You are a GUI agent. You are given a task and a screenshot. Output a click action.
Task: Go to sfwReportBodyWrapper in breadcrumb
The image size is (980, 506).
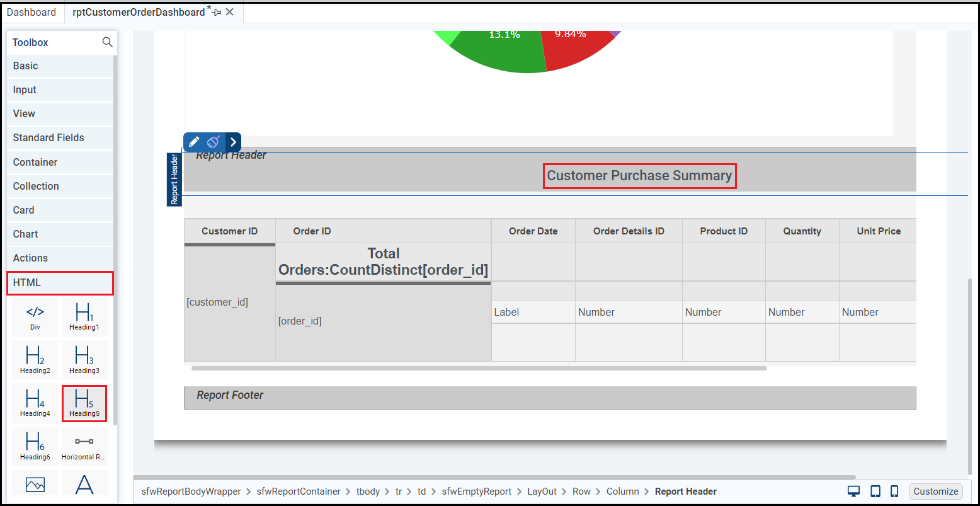(x=191, y=492)
